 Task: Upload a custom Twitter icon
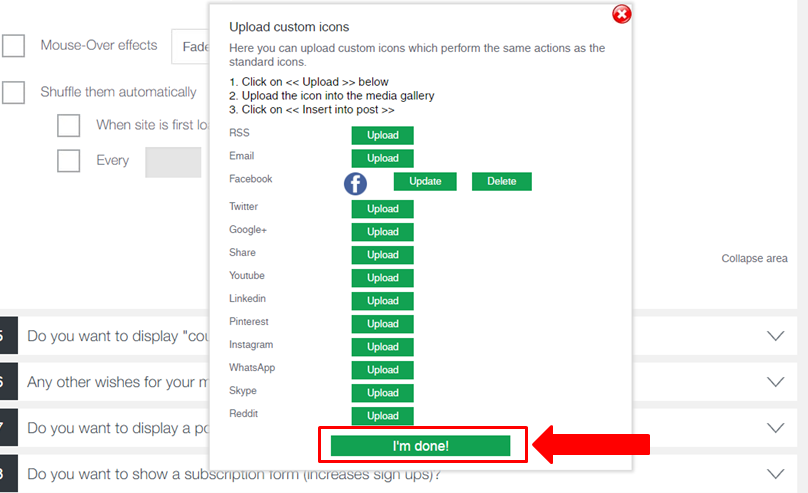382,209
